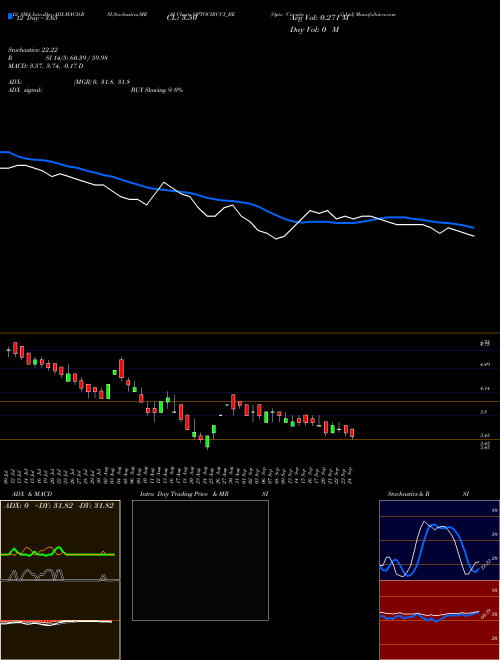This screenshot has width=500, height=660.
Task: Click the 22.22 label on stochastics panel
Action: [x=486, y=564]
